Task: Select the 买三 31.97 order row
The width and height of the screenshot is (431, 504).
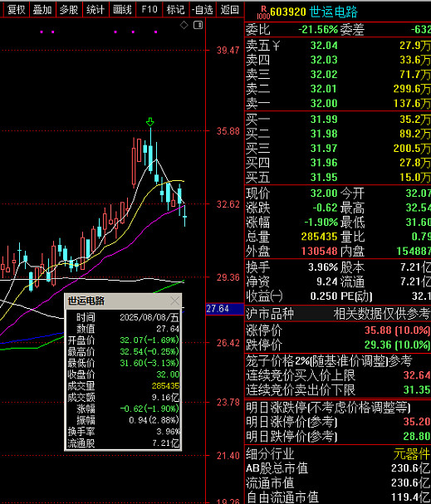Action: 338,148
